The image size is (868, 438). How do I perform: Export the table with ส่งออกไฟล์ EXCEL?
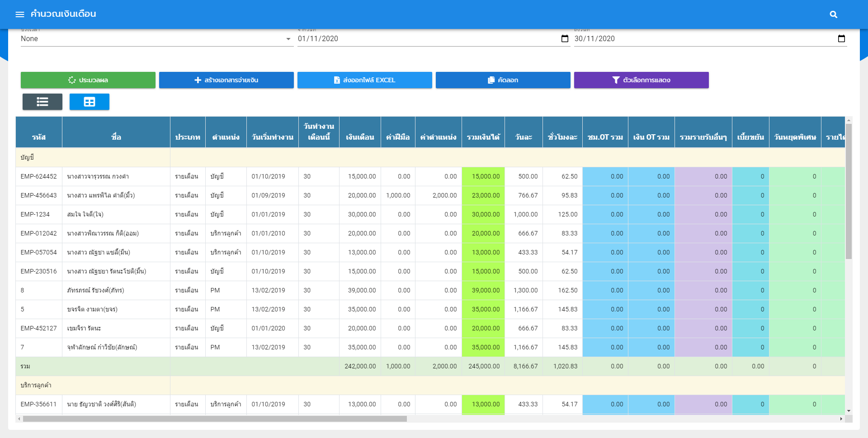[365, 80]
